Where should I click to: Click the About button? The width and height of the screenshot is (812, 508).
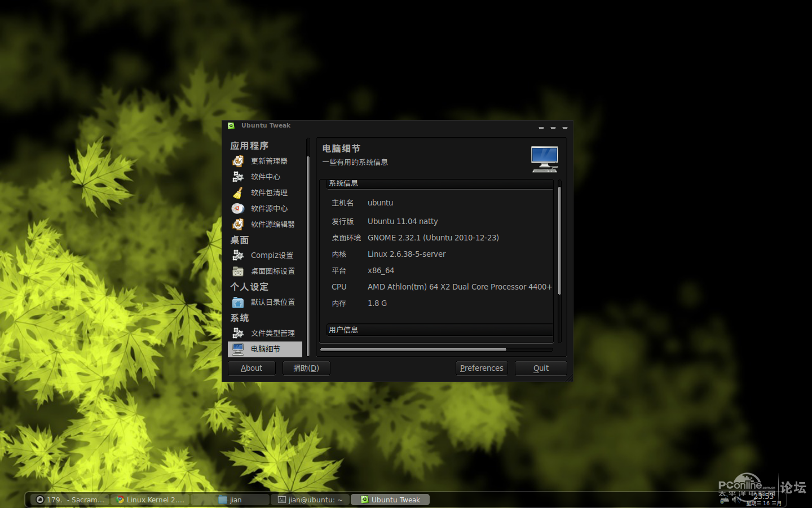[x=251, y=368]
